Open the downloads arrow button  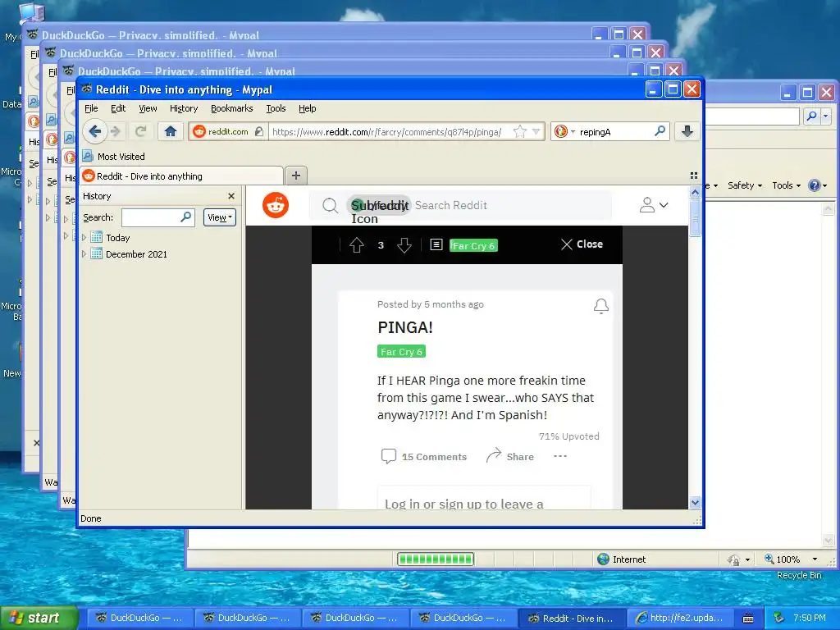687,131
